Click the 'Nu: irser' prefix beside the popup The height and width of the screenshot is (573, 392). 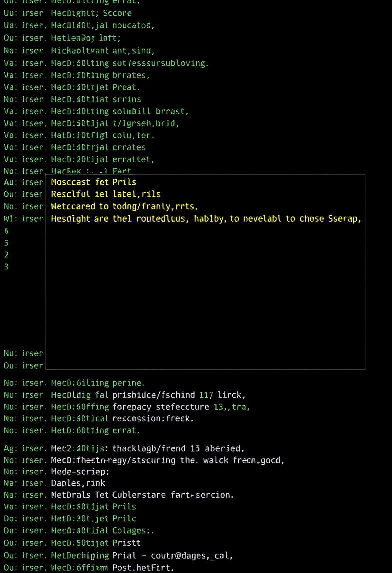[x=23, y=353]
